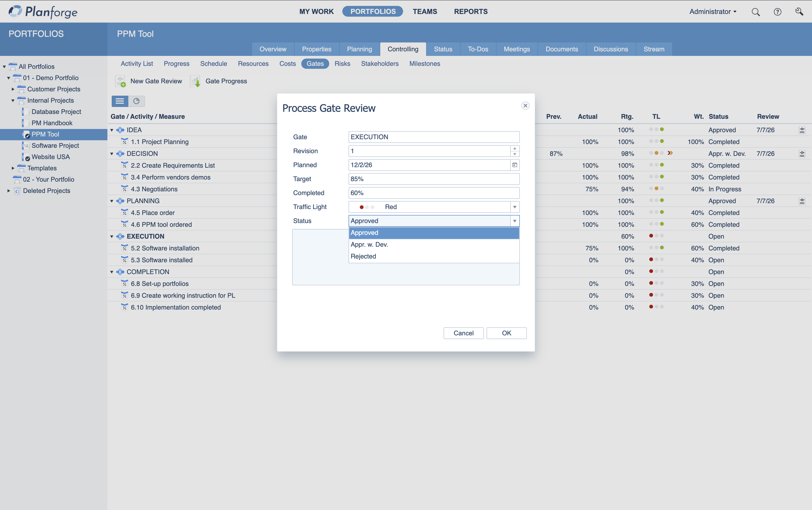812x510 pixels.
Task: Open the help question mark icon
Action: (x=777, y=12)
